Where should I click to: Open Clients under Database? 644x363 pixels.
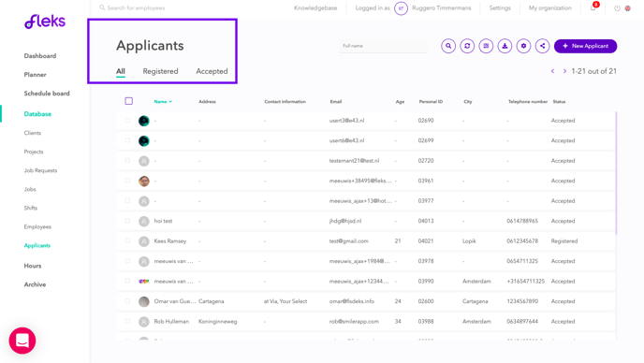click(x=33, y=133)
